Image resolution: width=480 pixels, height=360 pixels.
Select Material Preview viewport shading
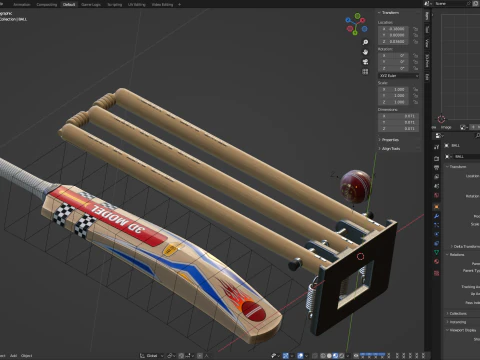pos(335,356)
